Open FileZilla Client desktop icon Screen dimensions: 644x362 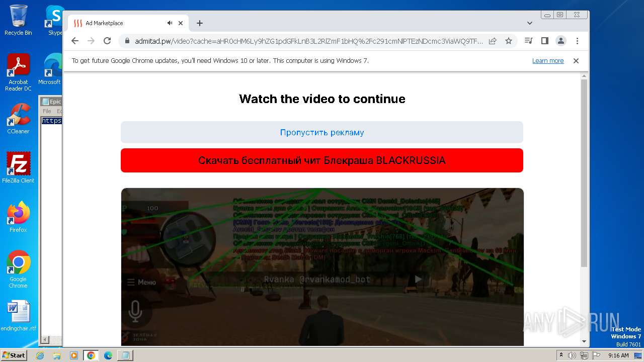click(x=18, y=167)
